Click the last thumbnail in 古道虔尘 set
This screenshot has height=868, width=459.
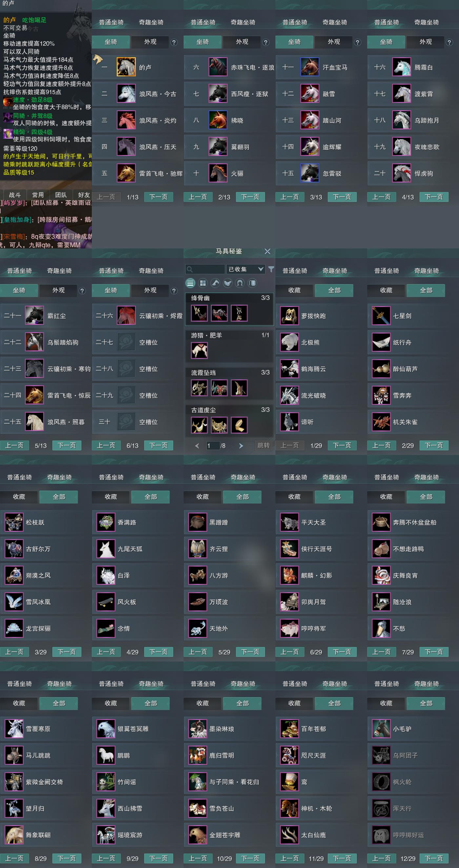point(239,425)
